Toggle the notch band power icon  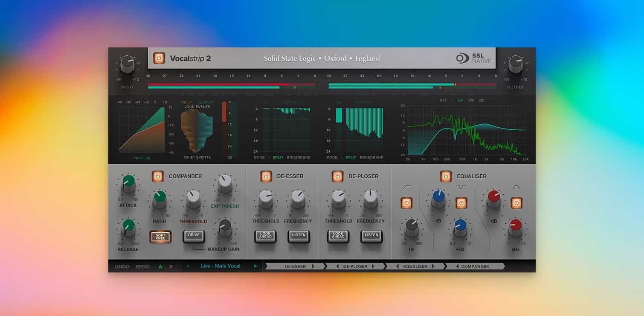coord(461,203)
